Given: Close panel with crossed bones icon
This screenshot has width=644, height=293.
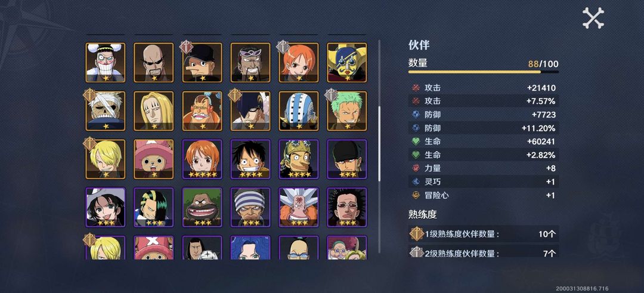Looking at the screenshot, I should 593,18.
